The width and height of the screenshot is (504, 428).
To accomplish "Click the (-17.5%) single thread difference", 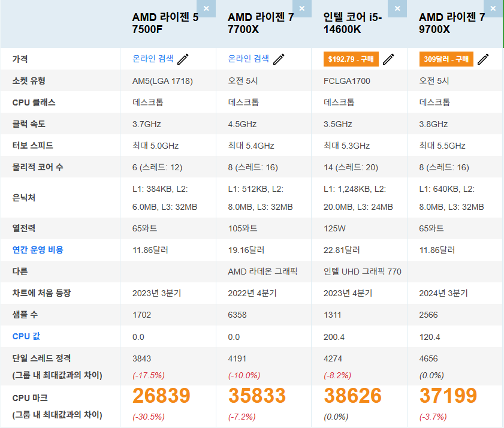I will click(x=149, y=375).
